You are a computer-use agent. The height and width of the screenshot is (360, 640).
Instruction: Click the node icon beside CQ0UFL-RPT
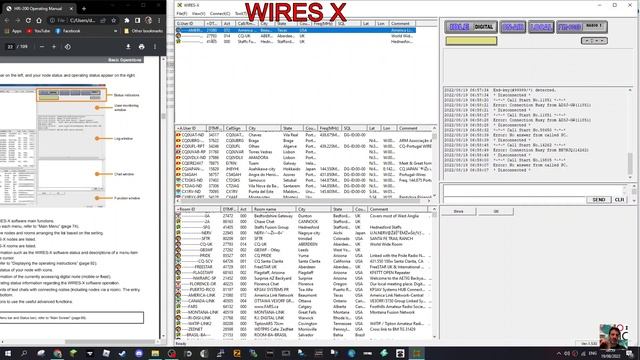coord(178,146)
